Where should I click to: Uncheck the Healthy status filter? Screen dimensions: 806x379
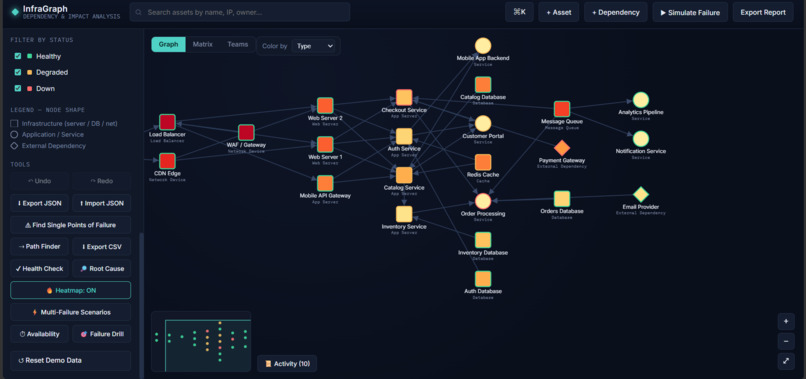click(x=18, y=56)
